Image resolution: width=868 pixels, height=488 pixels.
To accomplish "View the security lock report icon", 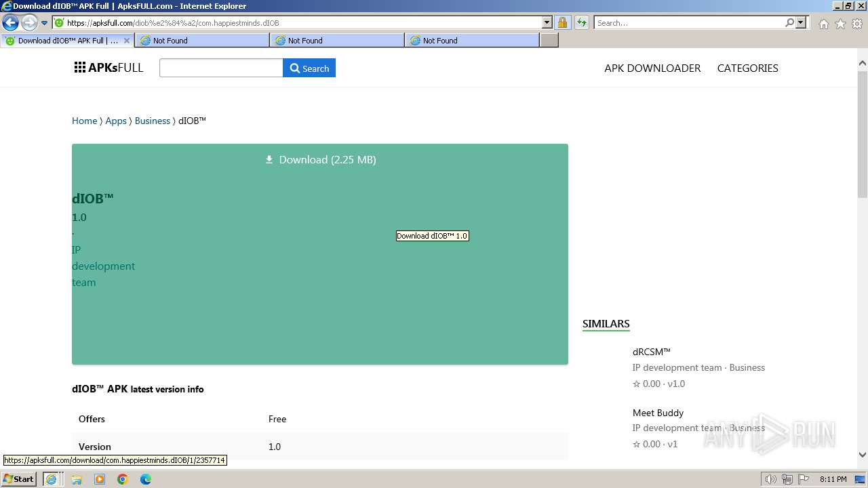I will pos(562,23).
